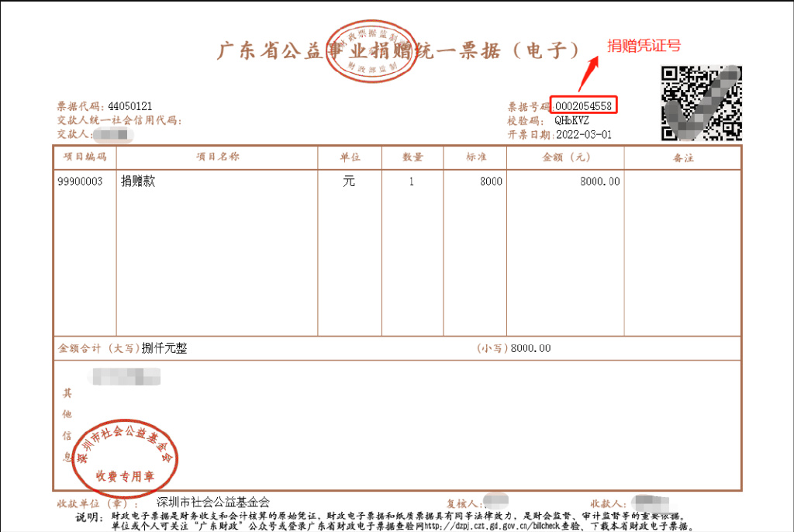Click the 标准 column header
Image resolution: width=794 pixels, height=532 pixels.
[x=476, y=157]
